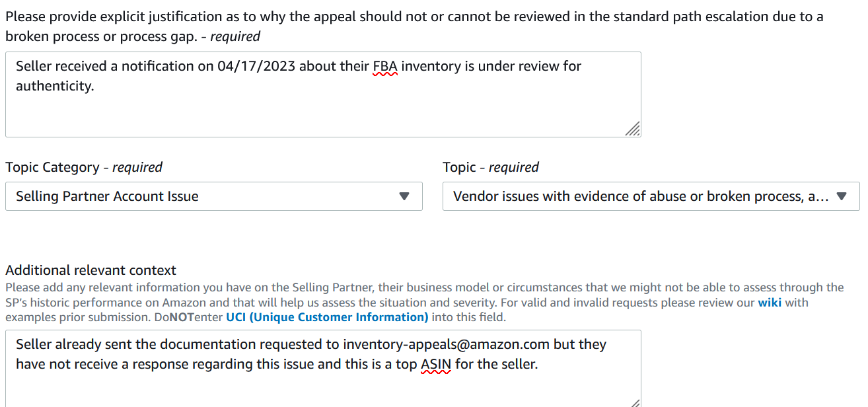Click inside the Additional relevant context textarea
This screenshot has height=407, width=868.
tap(322, 387)
